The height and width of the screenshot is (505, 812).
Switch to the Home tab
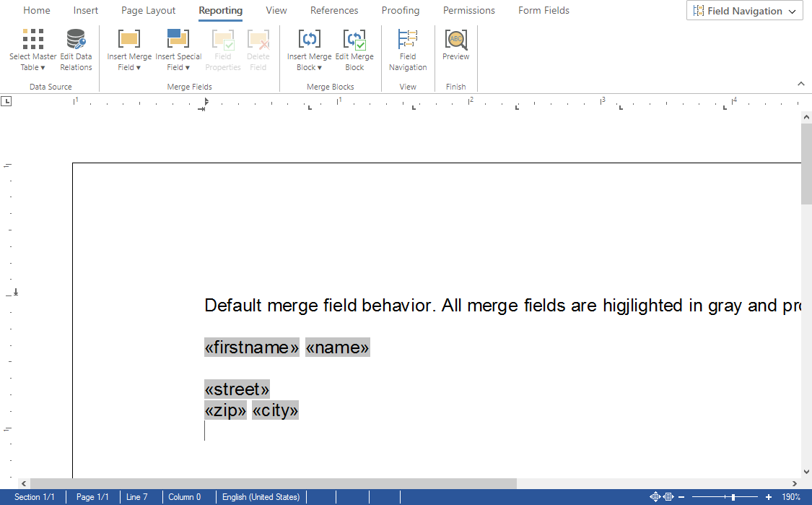37,10
